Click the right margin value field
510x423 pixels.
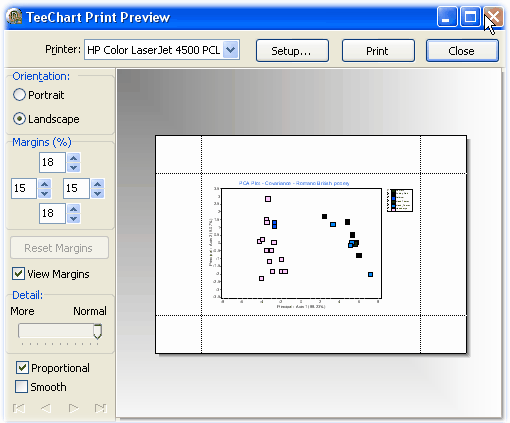click(x=76, y=188)
